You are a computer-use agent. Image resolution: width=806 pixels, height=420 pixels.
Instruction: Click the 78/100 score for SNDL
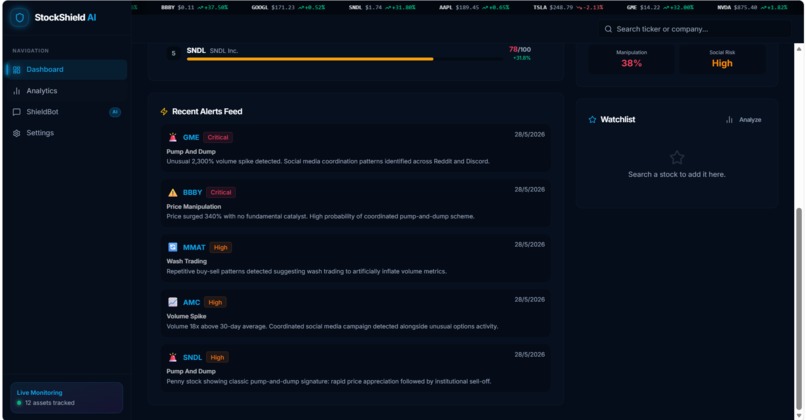tap(520, 49)
